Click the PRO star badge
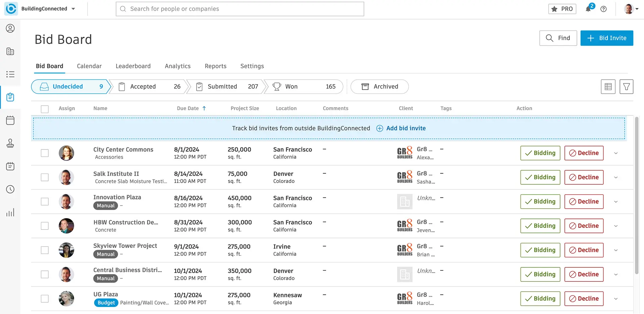 click(x=562, y=9)
